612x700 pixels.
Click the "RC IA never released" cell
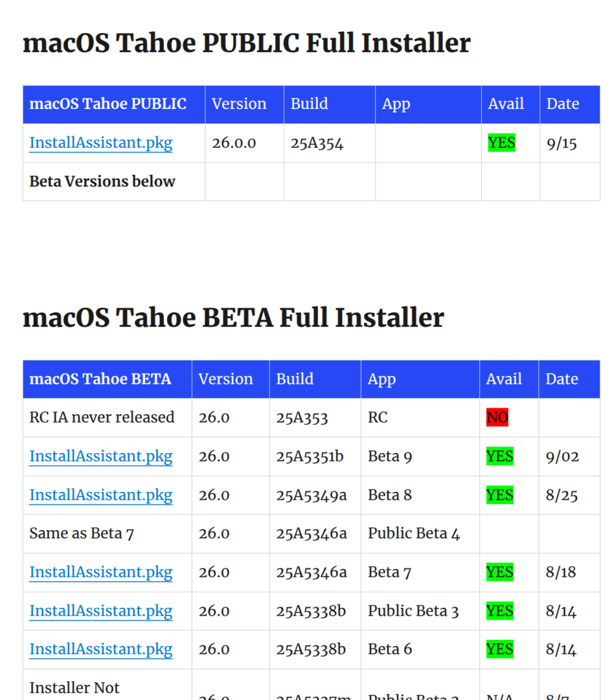[x=102, y=417]
